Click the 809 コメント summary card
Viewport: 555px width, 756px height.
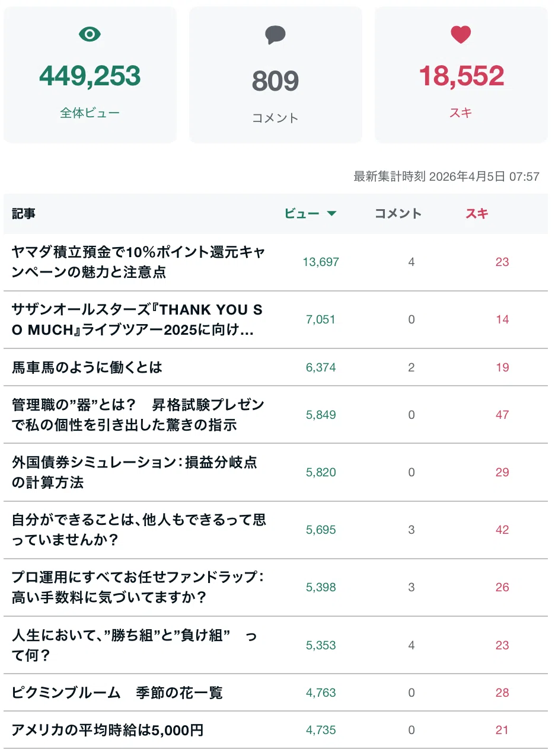click(276, 75)
